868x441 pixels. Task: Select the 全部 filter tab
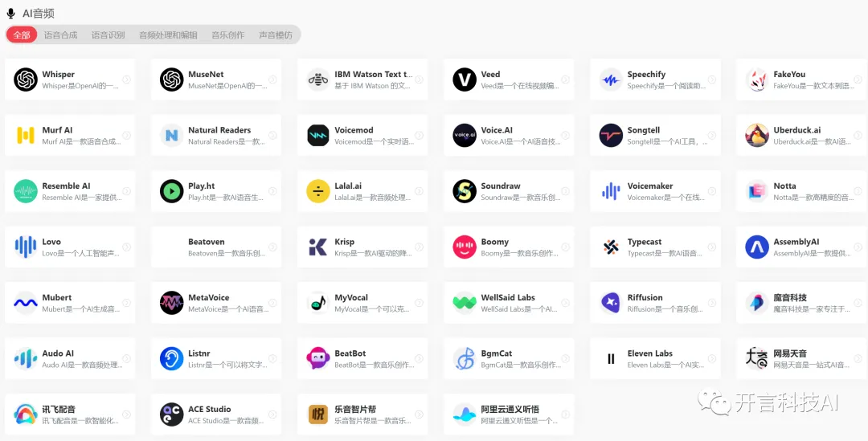pos(22,35)
